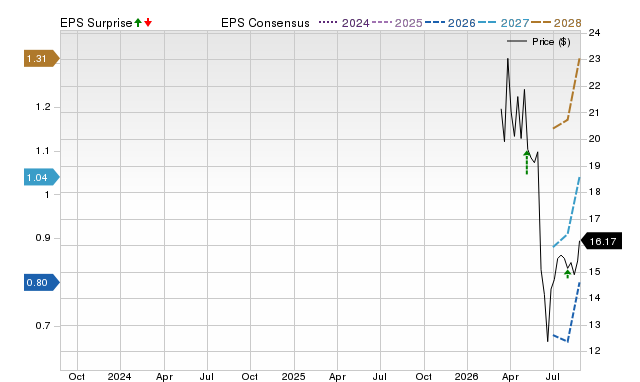Click the EPS Consensus legend label
The image size is (640, 382).
pos(265,23)
